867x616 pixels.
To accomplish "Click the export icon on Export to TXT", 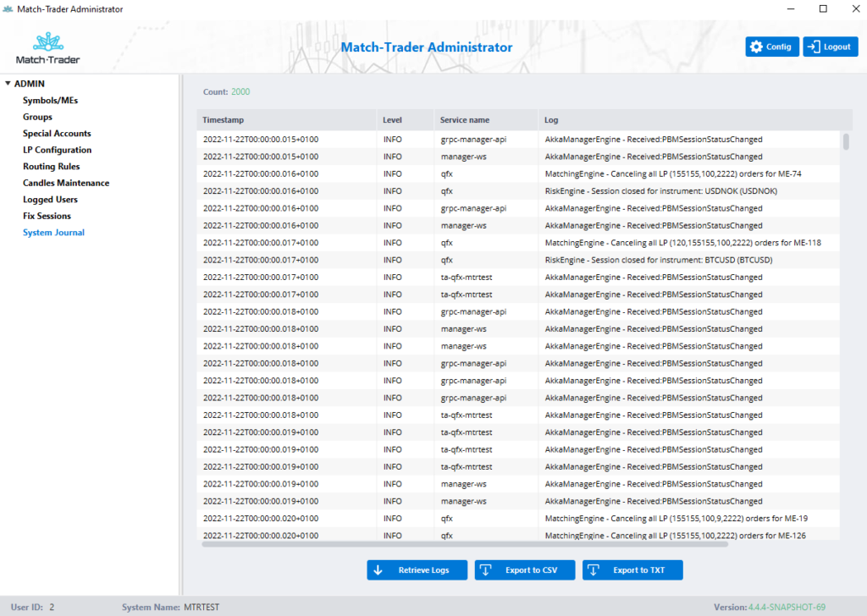I will point(594,570).
